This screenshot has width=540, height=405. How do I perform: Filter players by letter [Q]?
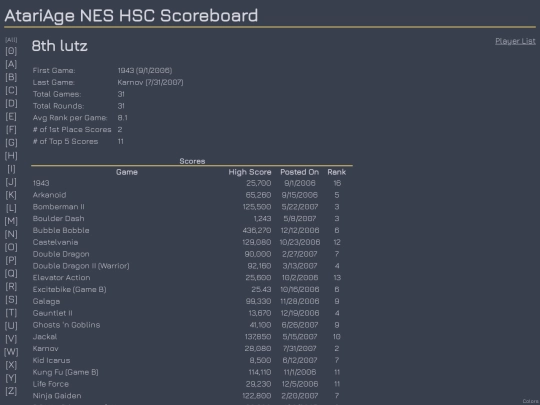point(11,273)
